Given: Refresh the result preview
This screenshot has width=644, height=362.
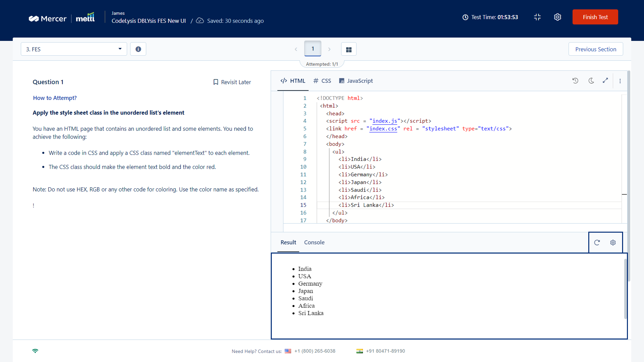Looking at the screenshot, I should (x=597, y=243).
